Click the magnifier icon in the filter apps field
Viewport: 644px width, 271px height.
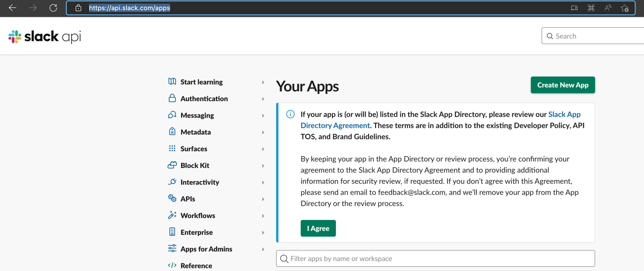(x=284, y=259)
